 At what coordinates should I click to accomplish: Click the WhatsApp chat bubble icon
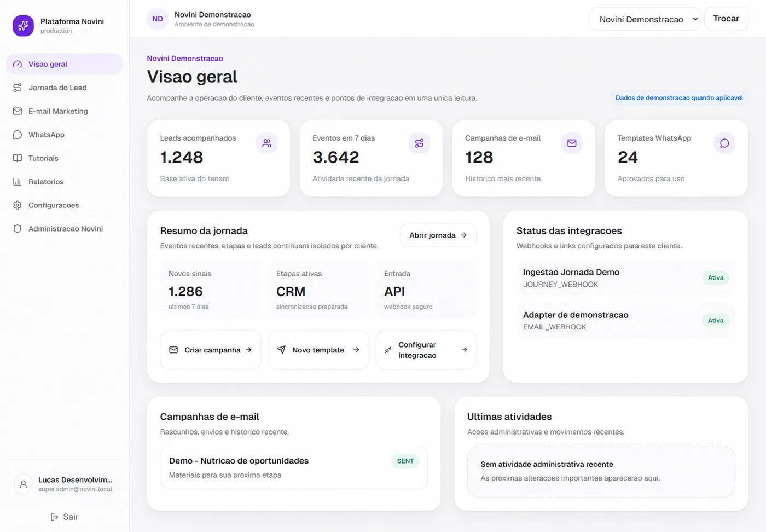(x=18, y=135)
